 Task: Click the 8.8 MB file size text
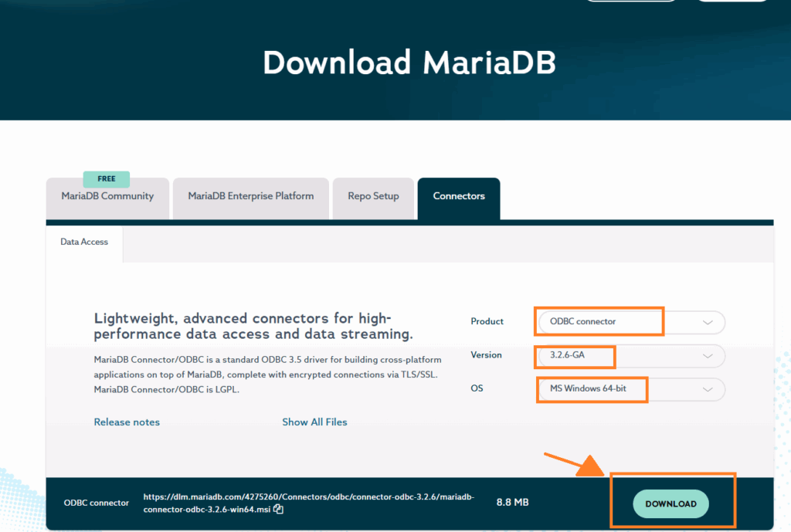(513, 502)
